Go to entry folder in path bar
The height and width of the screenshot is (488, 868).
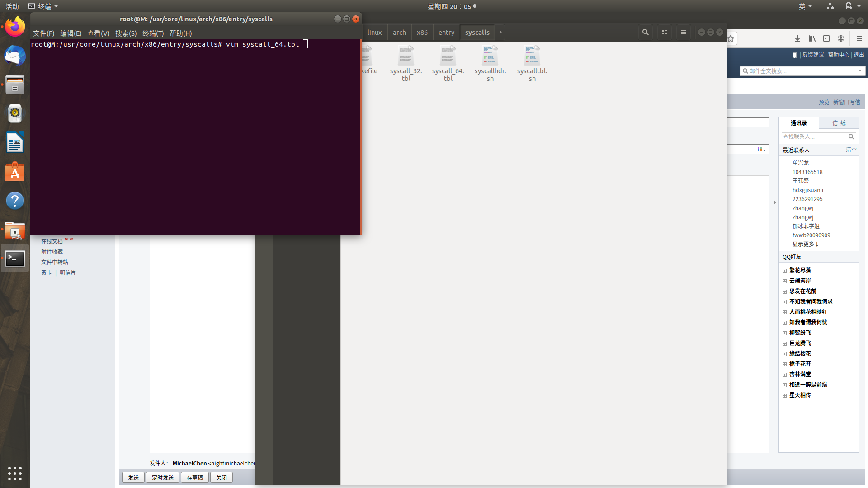tap(446, 33)
